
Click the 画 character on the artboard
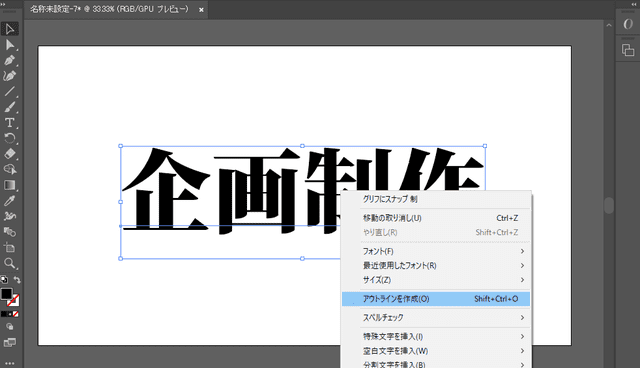click(x=256, y=191)
